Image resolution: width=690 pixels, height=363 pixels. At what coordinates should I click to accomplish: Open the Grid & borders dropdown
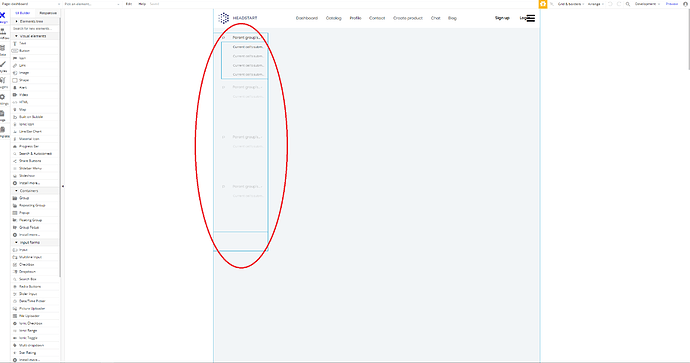click(x=571, y=4)
